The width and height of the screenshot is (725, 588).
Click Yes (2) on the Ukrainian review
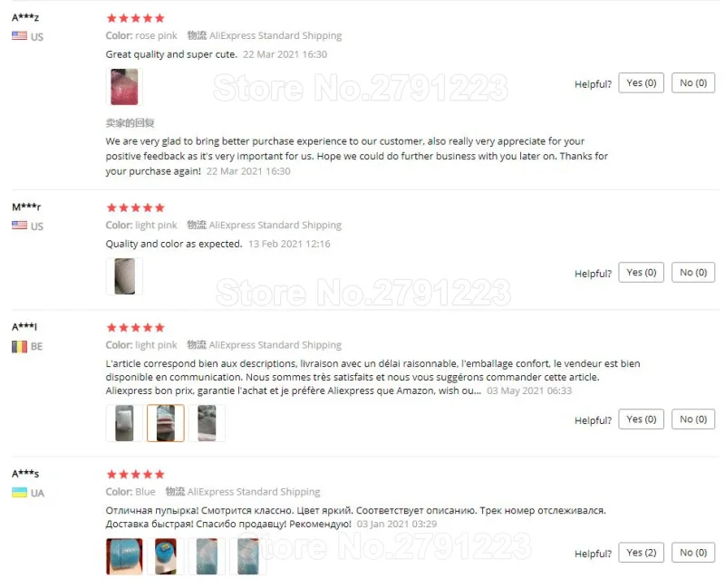coord(641,553)
